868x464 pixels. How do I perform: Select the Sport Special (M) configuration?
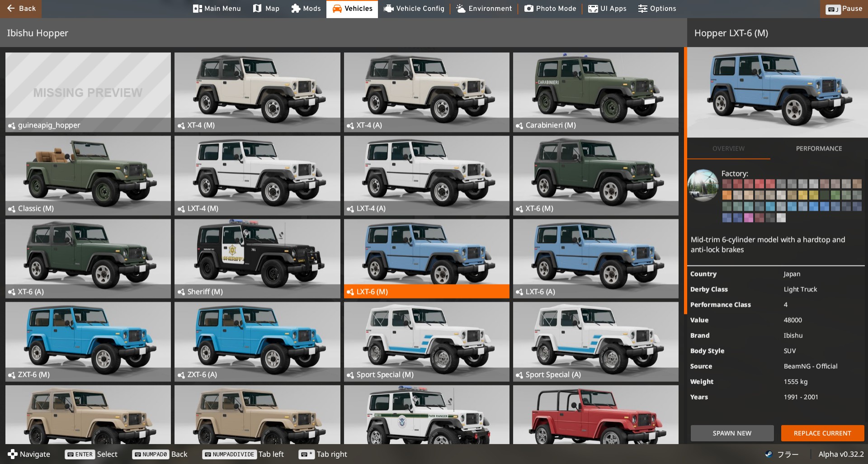pyautogui.click(x=426, y=342)
